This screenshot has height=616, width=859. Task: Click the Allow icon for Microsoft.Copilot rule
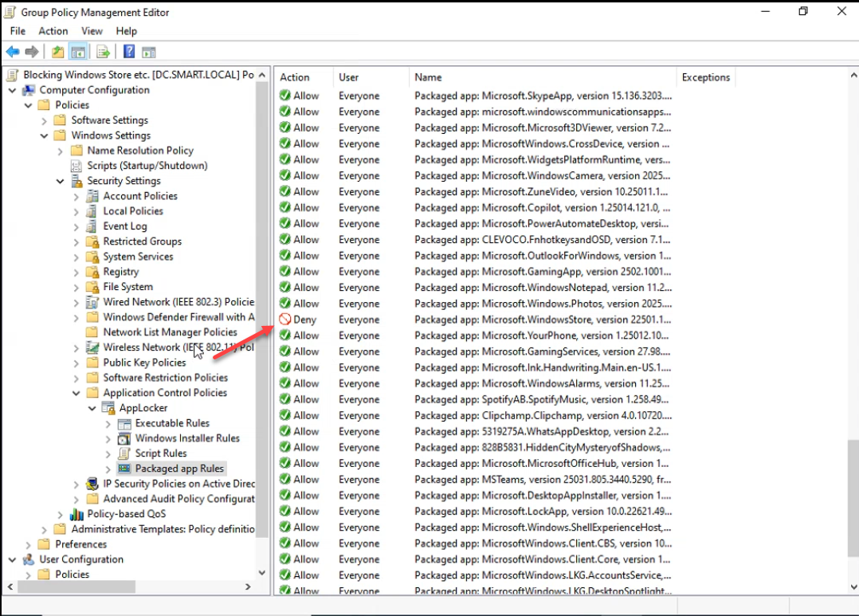click(285, 207)
